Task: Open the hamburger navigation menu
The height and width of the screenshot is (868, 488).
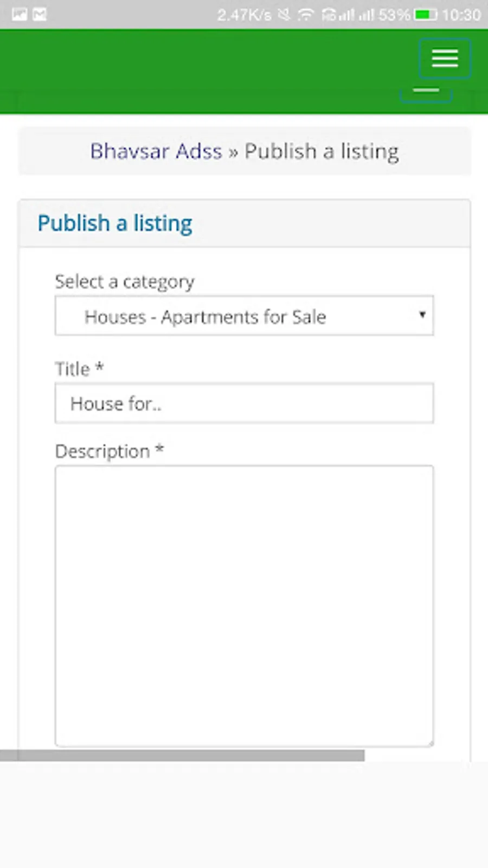Action: pyautogui.click(x=445, y=58)
